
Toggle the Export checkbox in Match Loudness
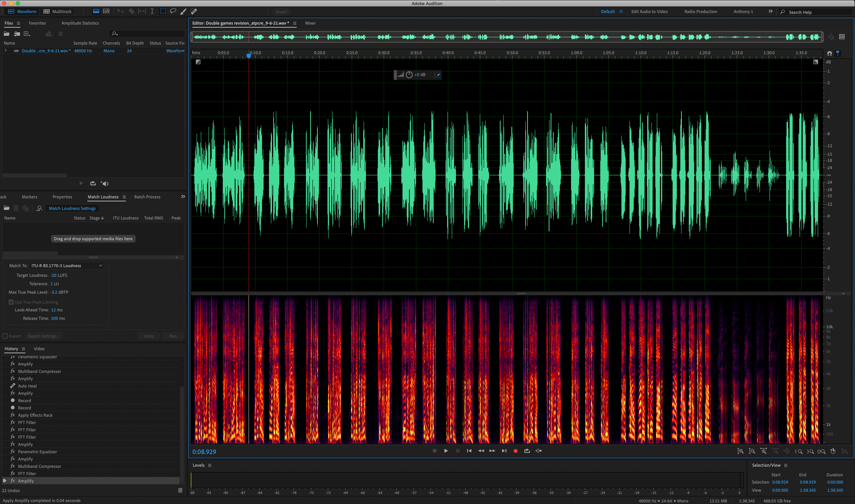point(5,336)
